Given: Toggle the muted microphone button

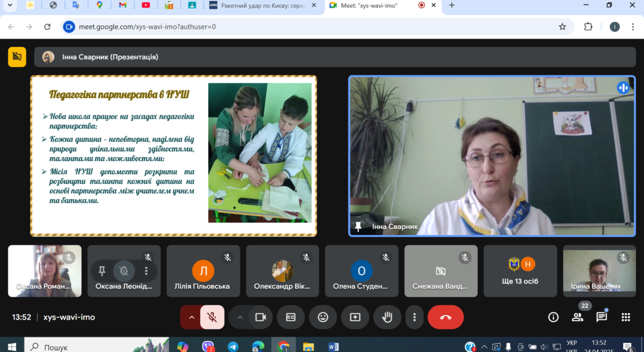Looking at the screenshot, I should coord(212,317).
